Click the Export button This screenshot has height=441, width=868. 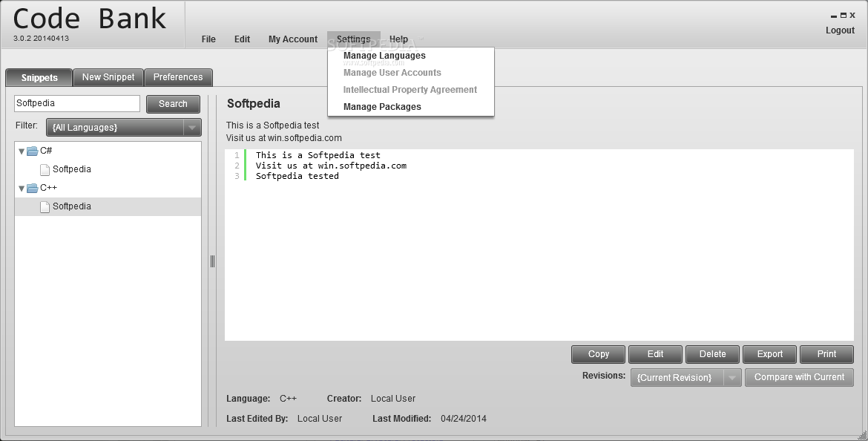tap(769, 354)
